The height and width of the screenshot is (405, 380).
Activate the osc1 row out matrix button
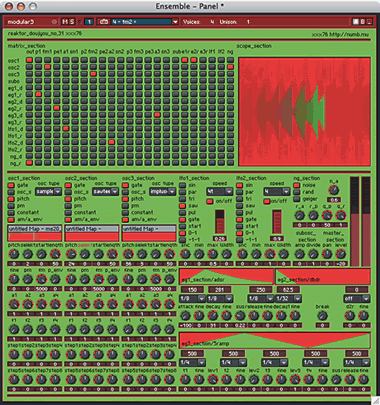click(x=29, y=60)
